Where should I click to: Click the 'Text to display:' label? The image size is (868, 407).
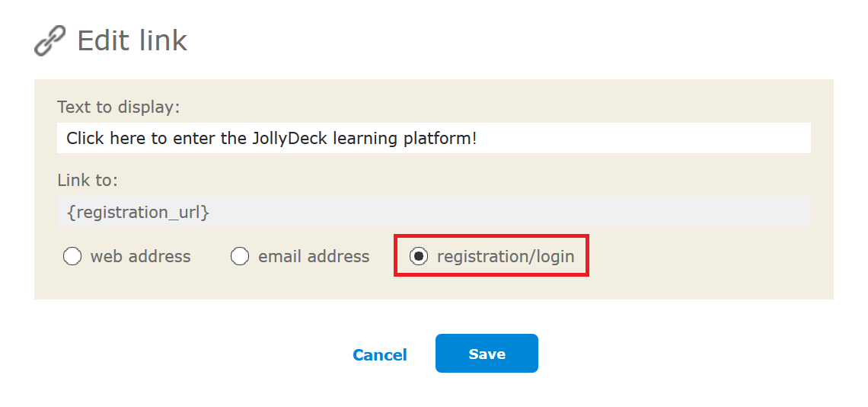click(x=119, y=107)
